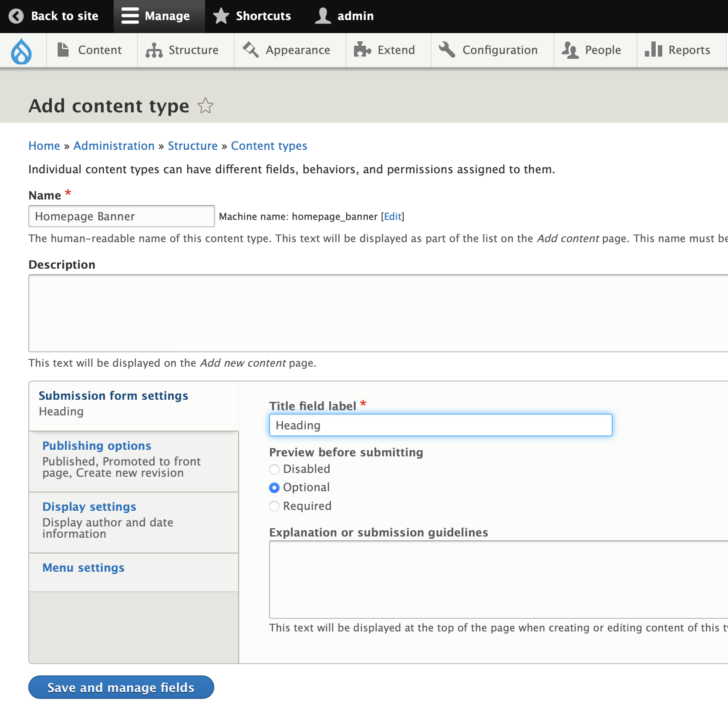
Task: Select Optional preview option
Action: (274, 488)
